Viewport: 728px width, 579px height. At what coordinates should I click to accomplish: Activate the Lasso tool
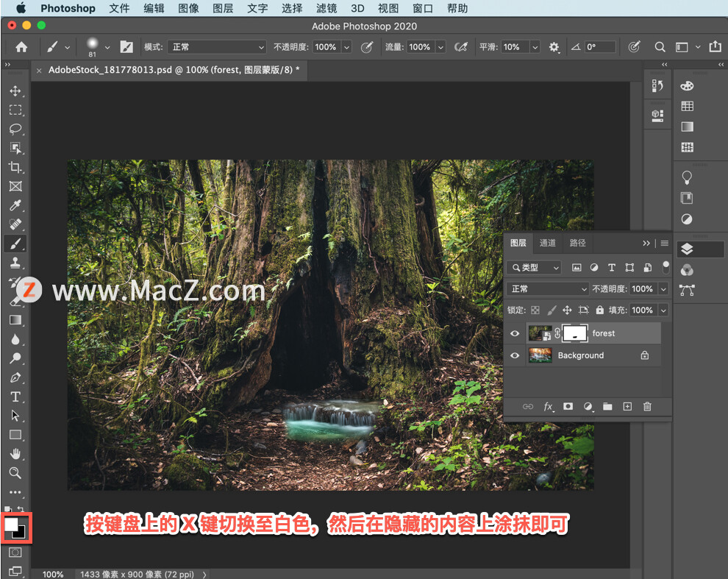click(16, 129)
